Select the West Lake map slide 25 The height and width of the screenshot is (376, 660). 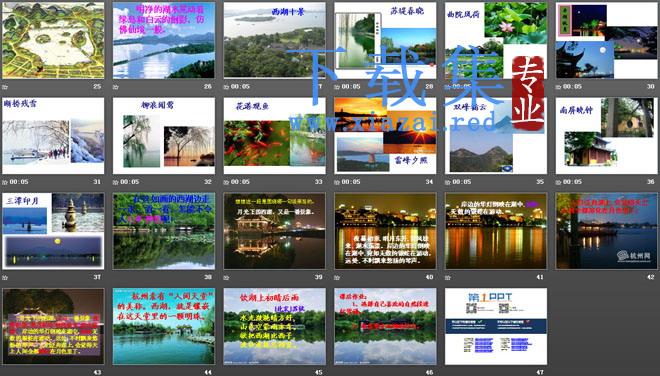(x=53, y=40)
